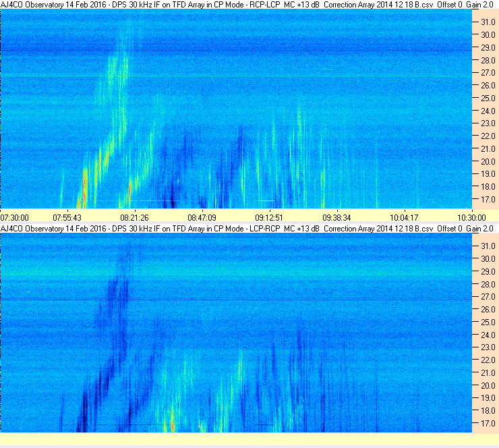Click 27.0 frequency label in LCP-RCP plot

[488, 297]
